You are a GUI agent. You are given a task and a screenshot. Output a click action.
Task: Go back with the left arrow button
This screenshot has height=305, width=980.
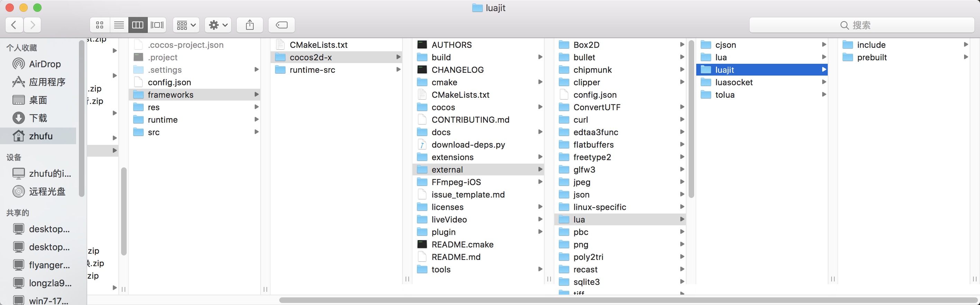[14, 25]
